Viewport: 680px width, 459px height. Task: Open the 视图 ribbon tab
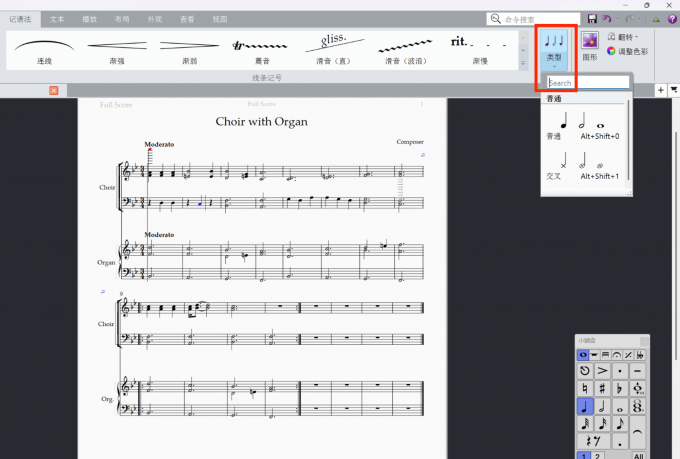coord(219,19)
